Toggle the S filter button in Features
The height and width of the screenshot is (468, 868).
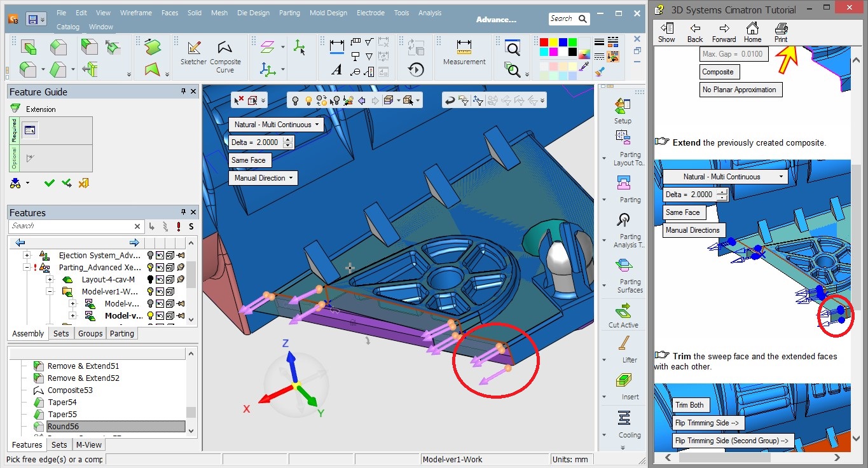pyautogui.click(x=191, y=226)
